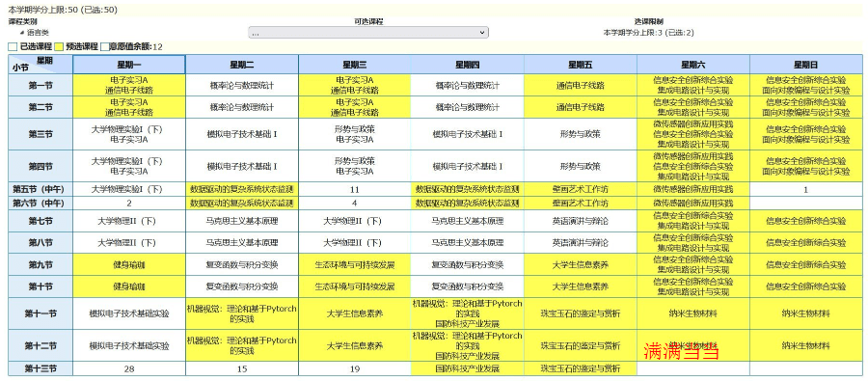Select 星期五 第十三节 cell 珠宝玉石的鉴定与赏析
868x381 pixels.
(x=581, y=368)
